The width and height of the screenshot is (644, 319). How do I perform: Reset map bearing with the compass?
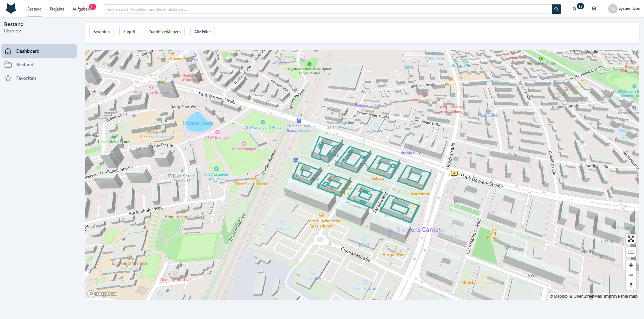point(631,285)
